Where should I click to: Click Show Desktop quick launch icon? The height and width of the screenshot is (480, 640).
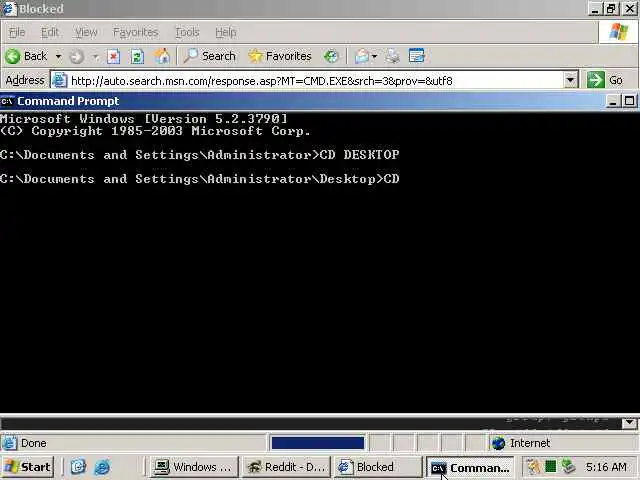(x=78, y=467)
